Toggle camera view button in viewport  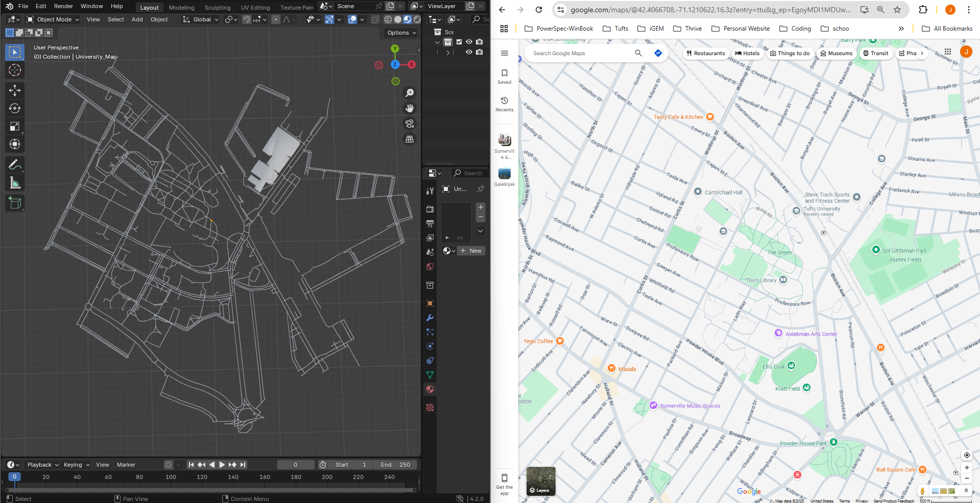point(409,124)
